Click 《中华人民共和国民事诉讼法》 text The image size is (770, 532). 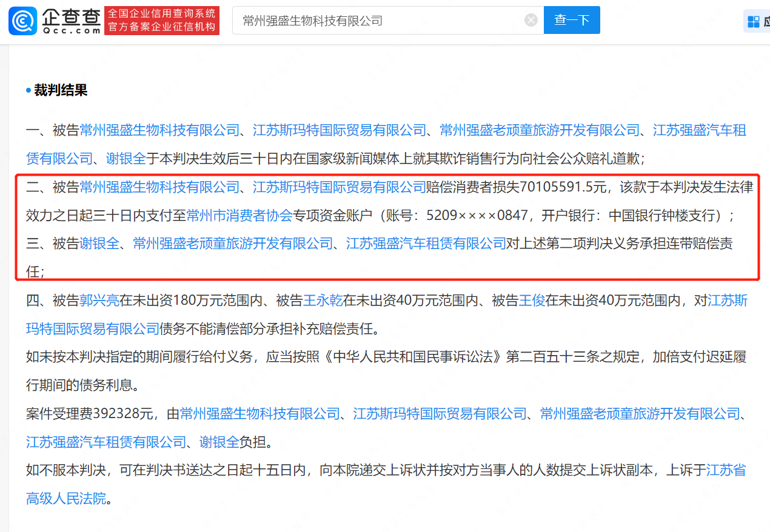pos(413,357)
